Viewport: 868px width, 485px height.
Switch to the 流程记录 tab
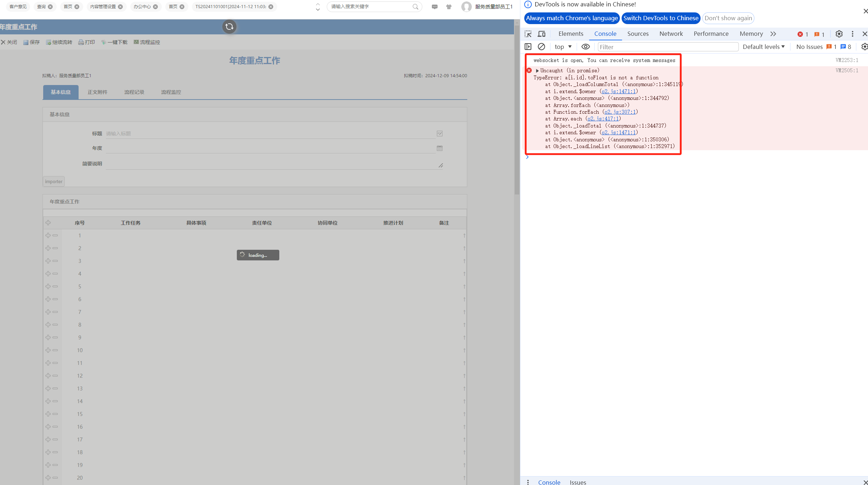point(134,92)
